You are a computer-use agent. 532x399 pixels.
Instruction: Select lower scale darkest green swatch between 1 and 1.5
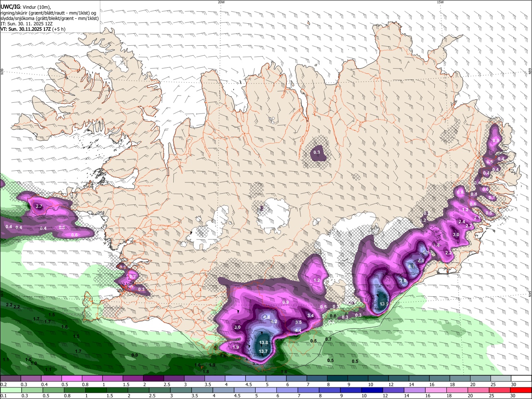tap(96, 390)
